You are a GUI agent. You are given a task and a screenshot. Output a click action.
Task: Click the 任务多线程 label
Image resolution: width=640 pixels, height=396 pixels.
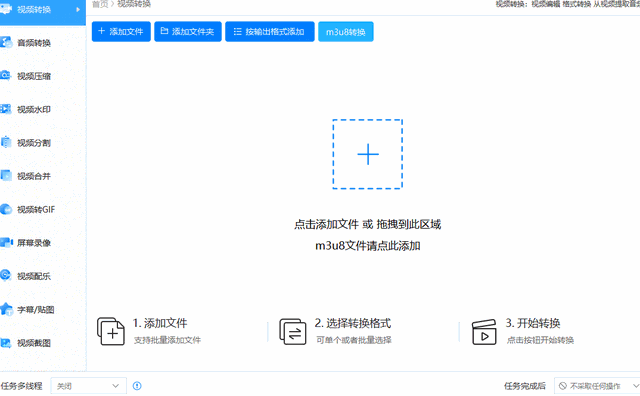coord(21,386)
